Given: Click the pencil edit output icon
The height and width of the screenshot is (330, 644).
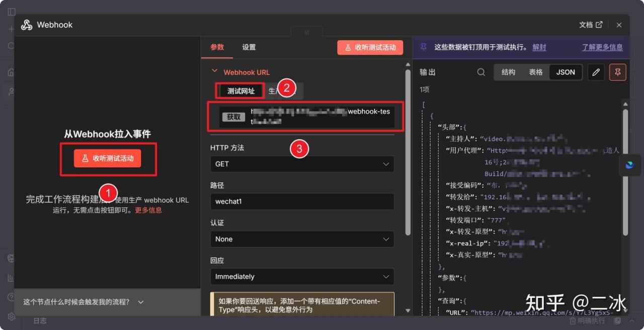Looking at the screenshot, I should pos(596,72).
